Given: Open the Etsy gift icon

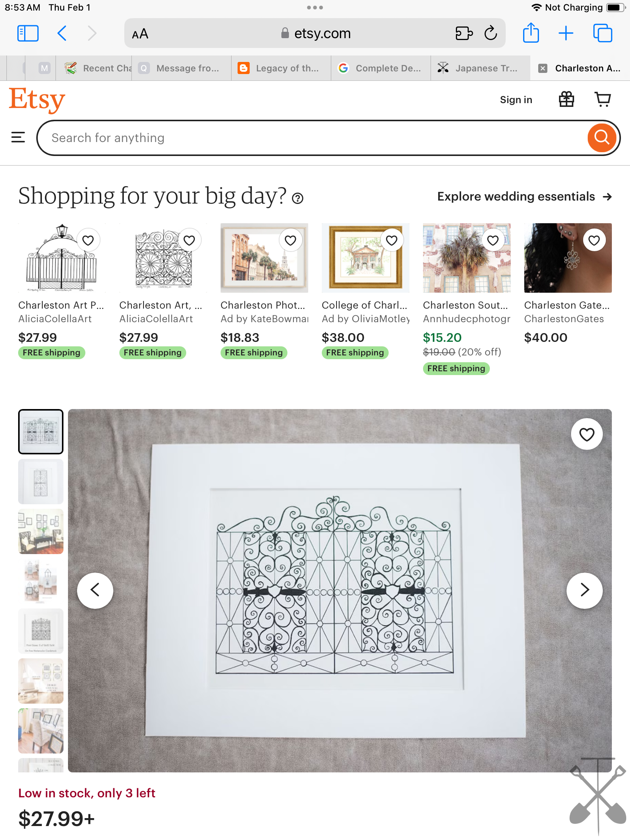Looking at the screenshot, I should pos(566,99).
